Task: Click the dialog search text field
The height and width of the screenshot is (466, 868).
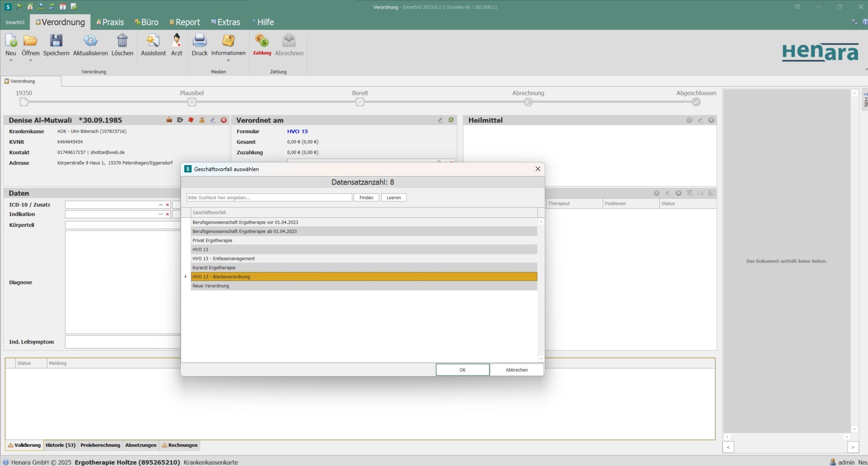Action: 269,197
